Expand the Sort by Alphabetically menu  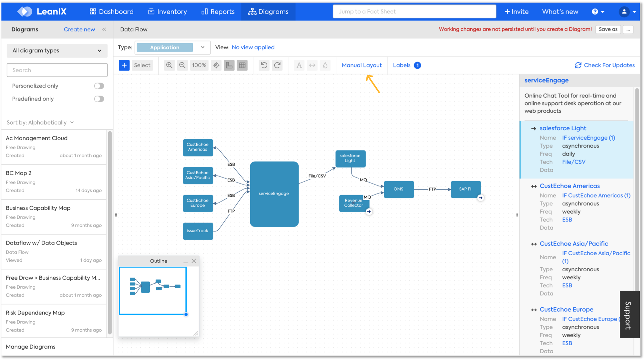[40, 123]
